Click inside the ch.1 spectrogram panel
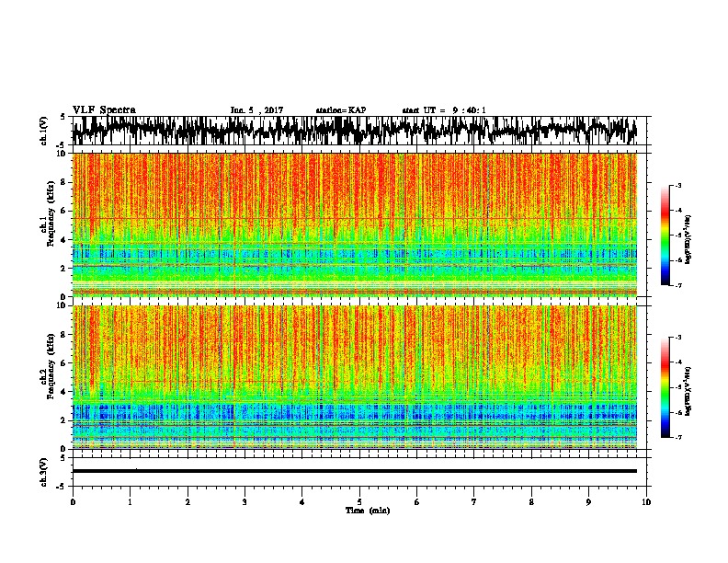Image resolution: width=728 pixels, height=563 pixels. click(355, 224)
